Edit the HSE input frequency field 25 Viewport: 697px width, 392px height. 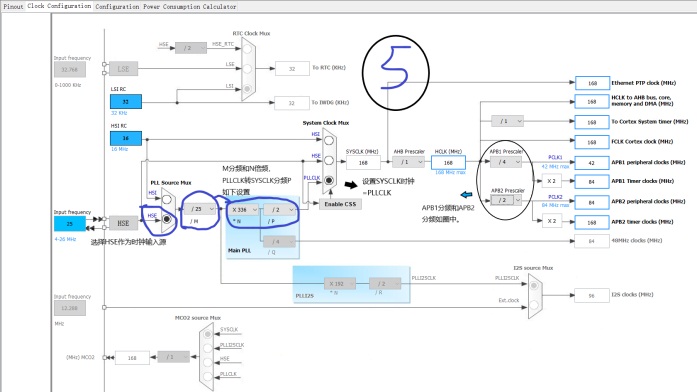tap(70, 224)
